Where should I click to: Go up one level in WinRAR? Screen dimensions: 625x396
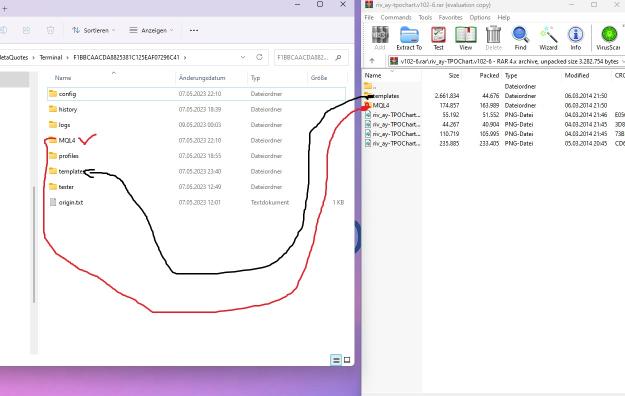coord(372,61)
